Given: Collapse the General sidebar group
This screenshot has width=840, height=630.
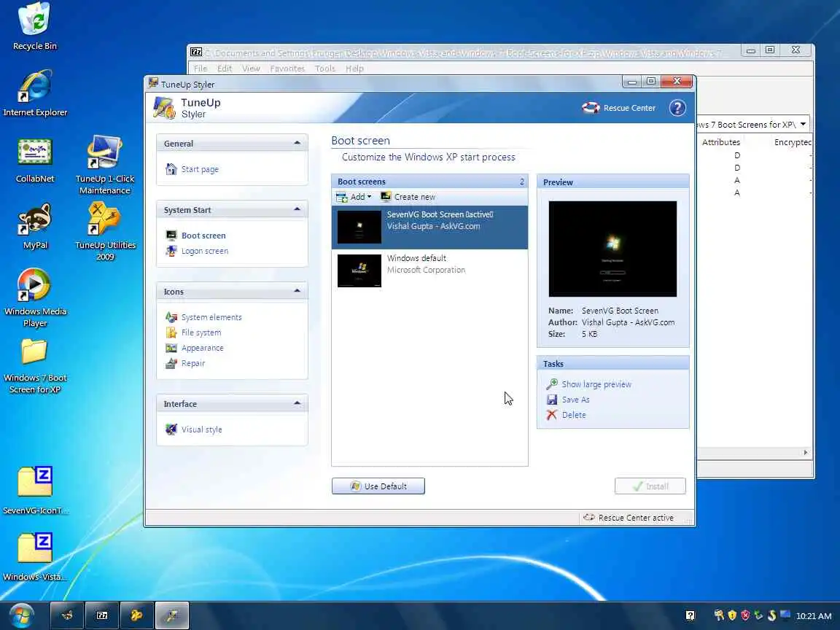Looking at the screenshot, I should click(297, 143).
